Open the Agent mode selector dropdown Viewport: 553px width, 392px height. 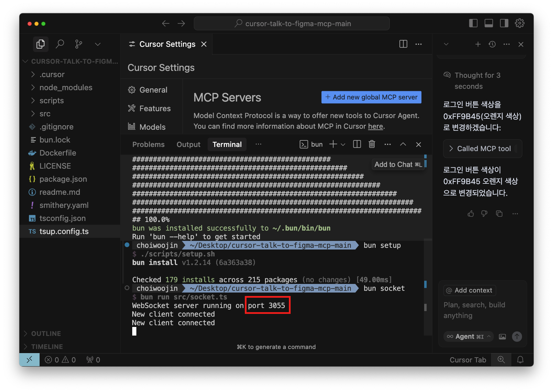tap(468, 336)
